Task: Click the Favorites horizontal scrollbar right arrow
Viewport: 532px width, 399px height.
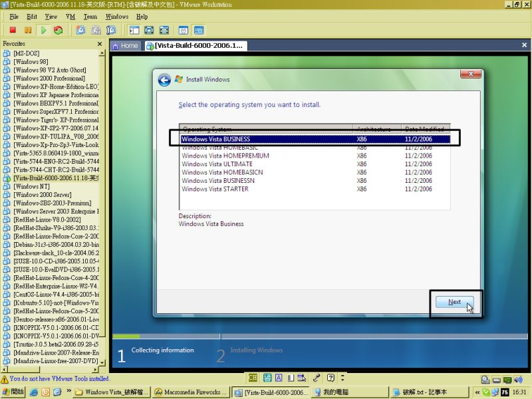Action: tap(96, 370)
